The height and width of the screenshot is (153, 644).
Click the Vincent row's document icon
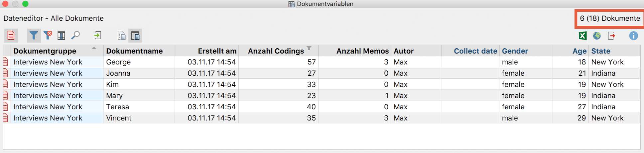pos(6,118)
